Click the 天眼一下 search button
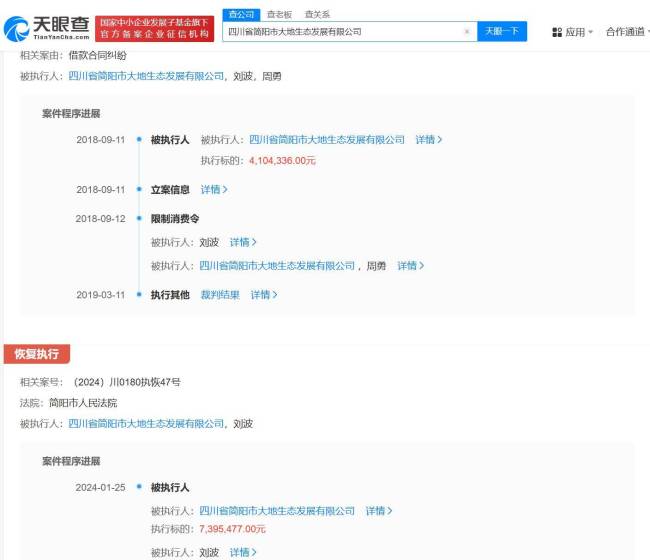This screenshot has width=650, height=560. 502,31
